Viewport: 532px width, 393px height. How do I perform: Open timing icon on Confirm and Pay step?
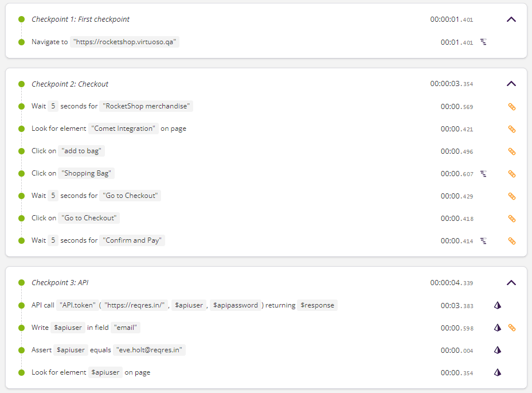[483, 241]
